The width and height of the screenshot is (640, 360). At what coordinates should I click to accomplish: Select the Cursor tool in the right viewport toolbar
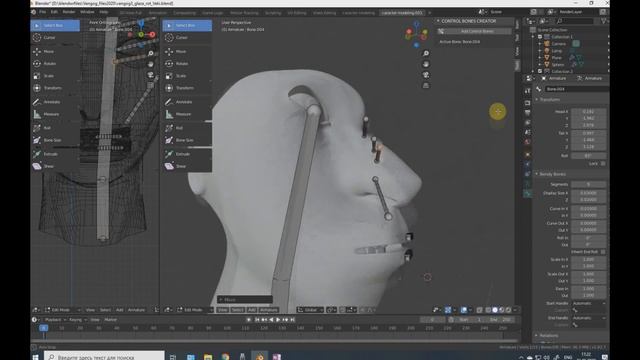pyautogui.click(x=187, y=38)
